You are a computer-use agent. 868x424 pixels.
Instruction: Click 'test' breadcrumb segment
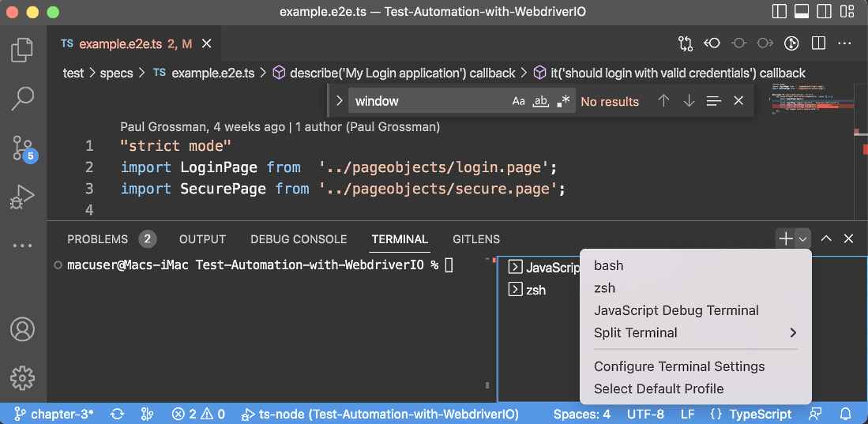73,73
